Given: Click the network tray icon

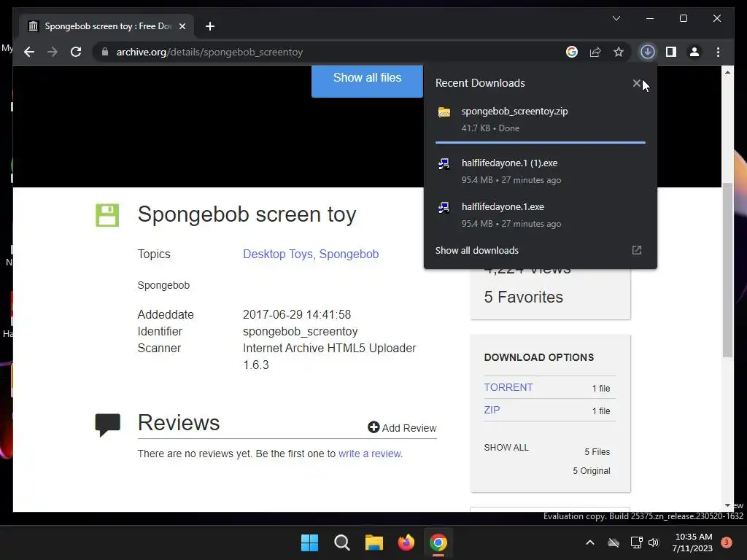Looking at the screenshot, I should (636, 542).
